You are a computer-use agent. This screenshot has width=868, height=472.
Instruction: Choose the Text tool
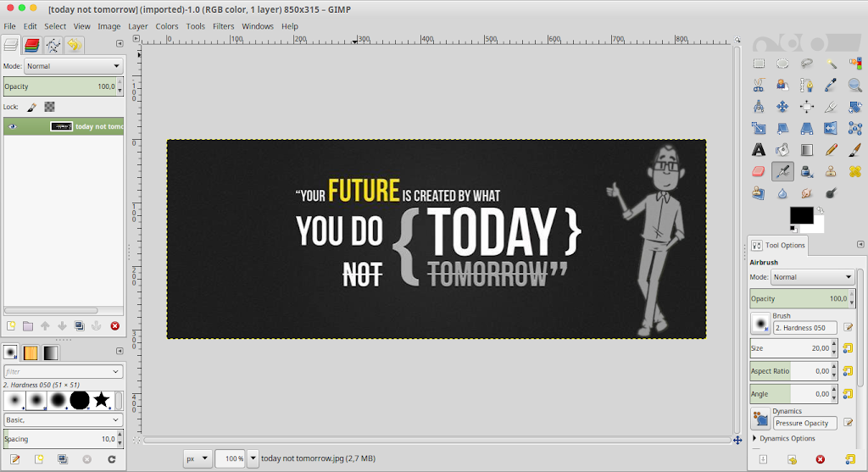tap(759, 150)
